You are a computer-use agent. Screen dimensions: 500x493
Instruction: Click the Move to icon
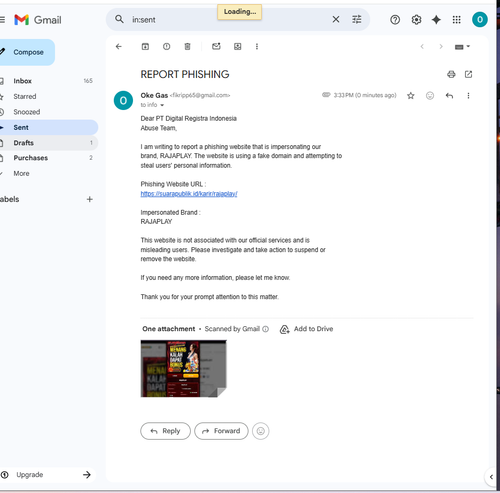pyautogui.click(x=237, y=47)
